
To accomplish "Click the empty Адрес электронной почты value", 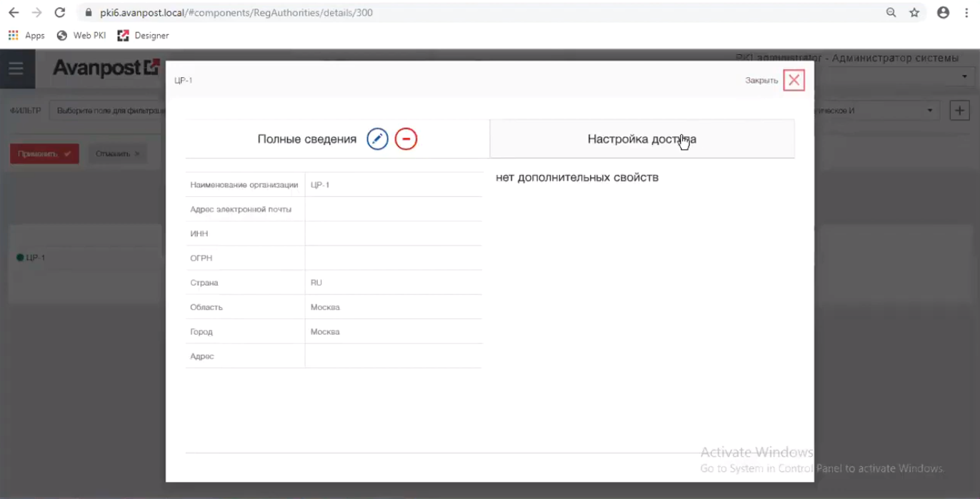I will pos(394,209).
